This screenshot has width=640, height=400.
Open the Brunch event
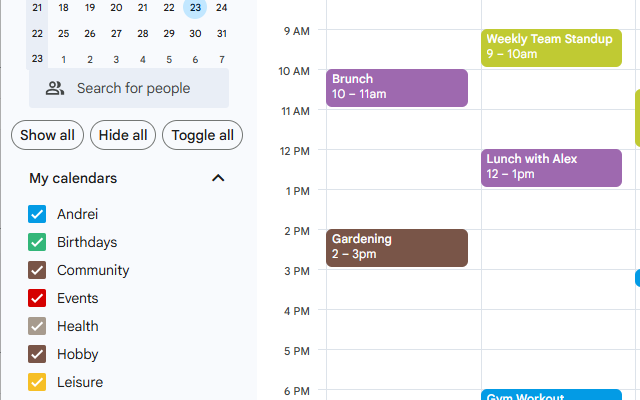click(x=396, y=87)
